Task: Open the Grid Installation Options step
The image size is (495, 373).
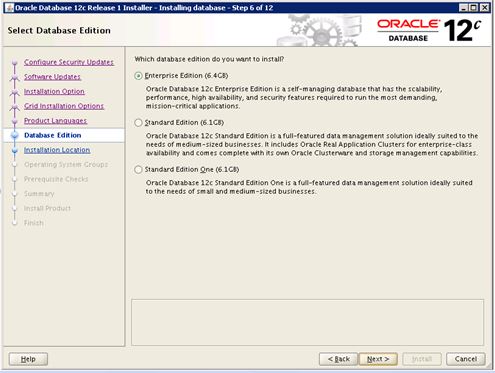Action: point(64,106)
